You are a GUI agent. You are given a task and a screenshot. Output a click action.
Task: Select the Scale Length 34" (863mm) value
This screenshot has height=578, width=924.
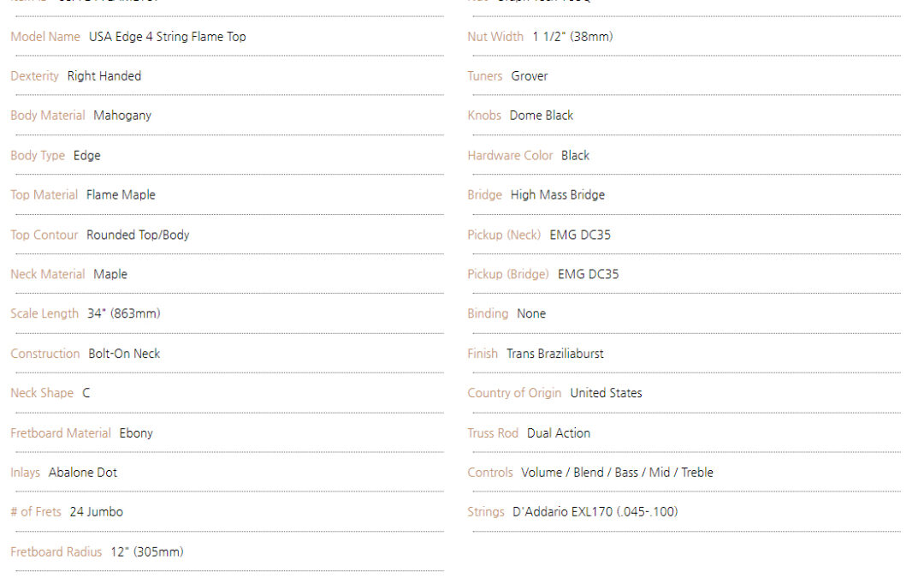[124, 313]
